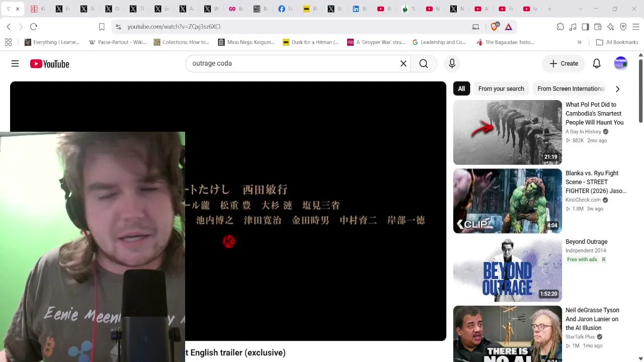View site information icon in address bar
Image resolution: width=644 pixels, height=362 pixels.
coord(118,27)
